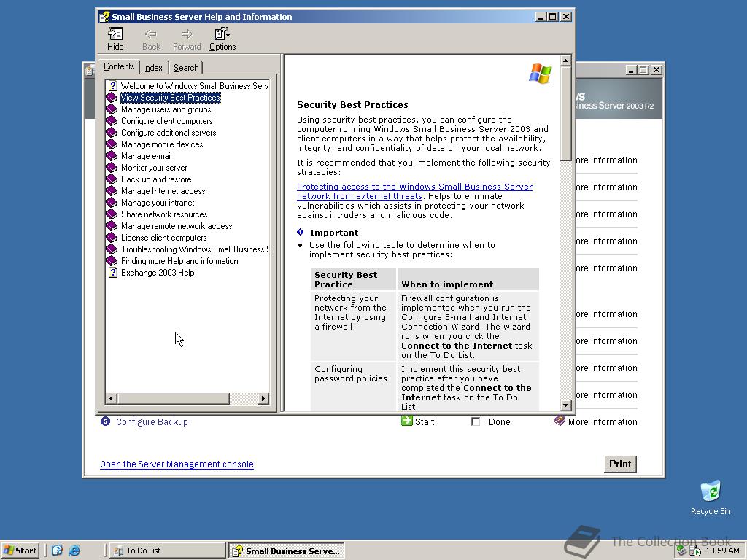Click book icon beside Manage your intranet

(x=112, y=203)
